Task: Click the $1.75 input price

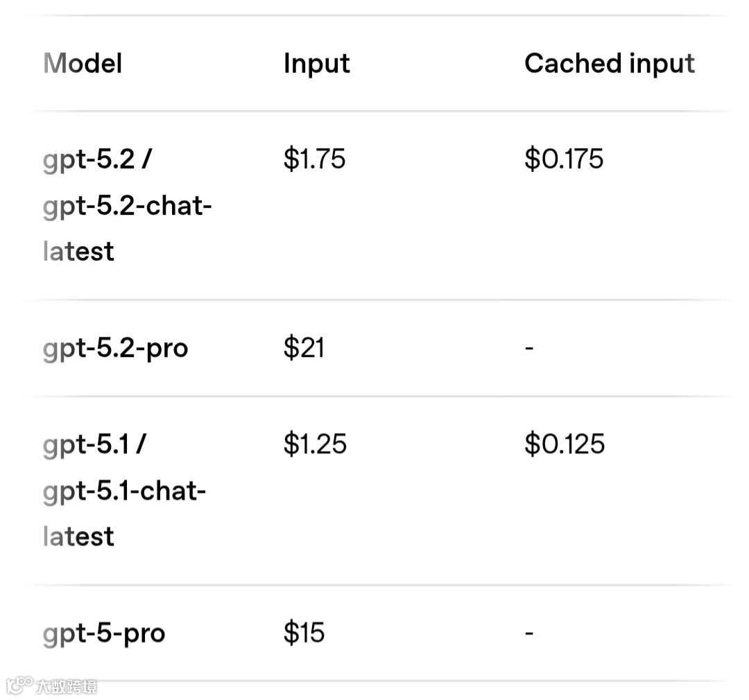Action: click(314, 159)
